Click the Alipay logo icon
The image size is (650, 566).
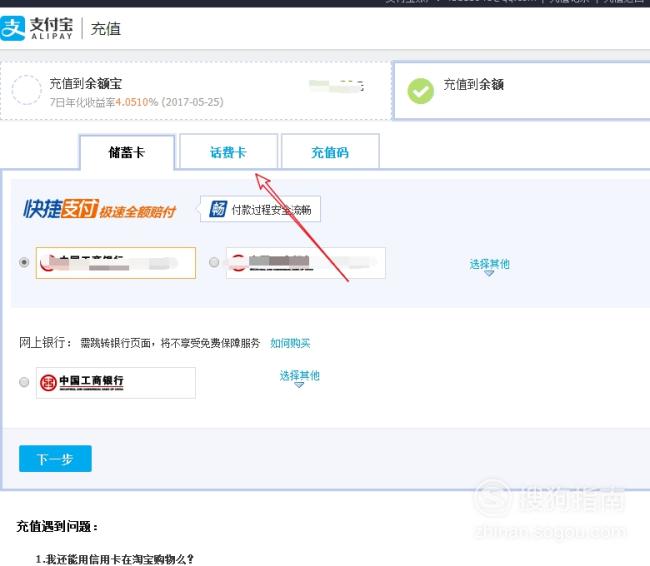click(12, 28)
